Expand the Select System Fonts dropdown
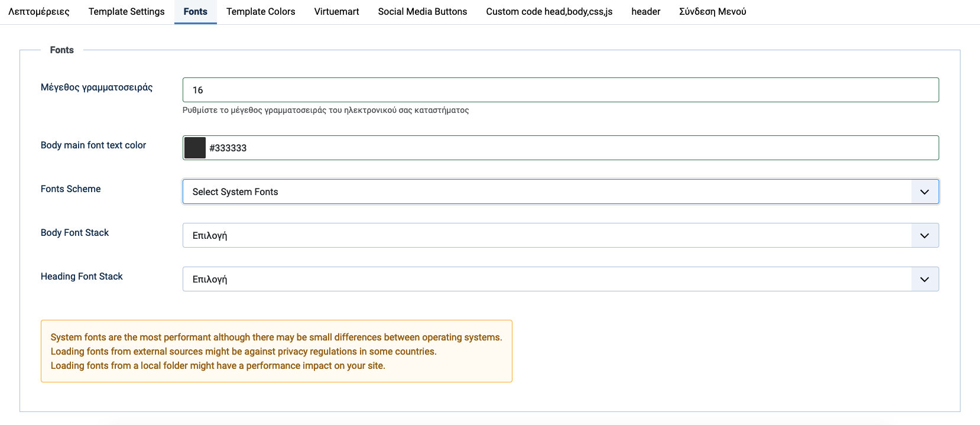Image resolution: width=980 pixels, height=425 pixels. click(560, 192)
